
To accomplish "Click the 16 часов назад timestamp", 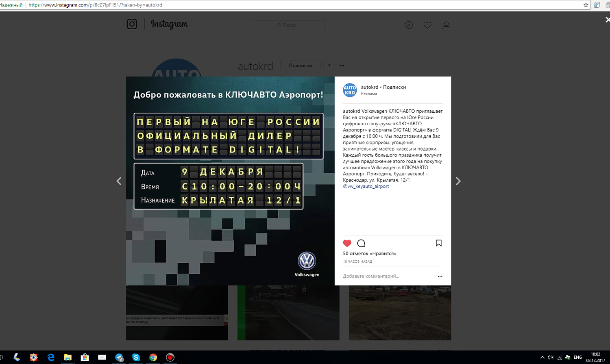I will tap(357, 262).
